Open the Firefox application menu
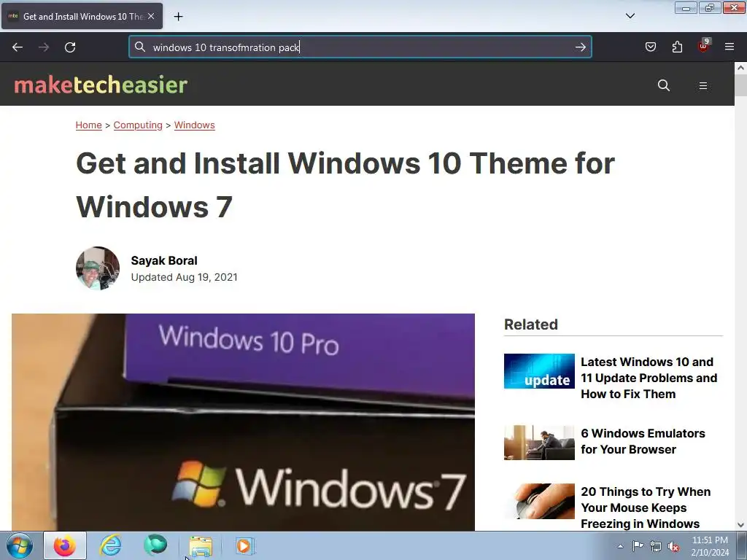 [x=729, y=47]
